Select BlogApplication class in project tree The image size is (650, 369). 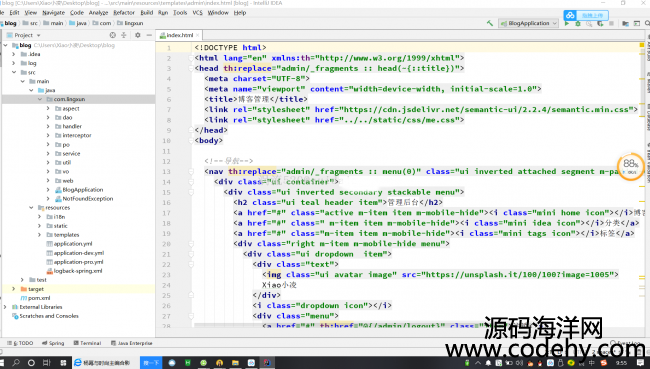[82, 190]
